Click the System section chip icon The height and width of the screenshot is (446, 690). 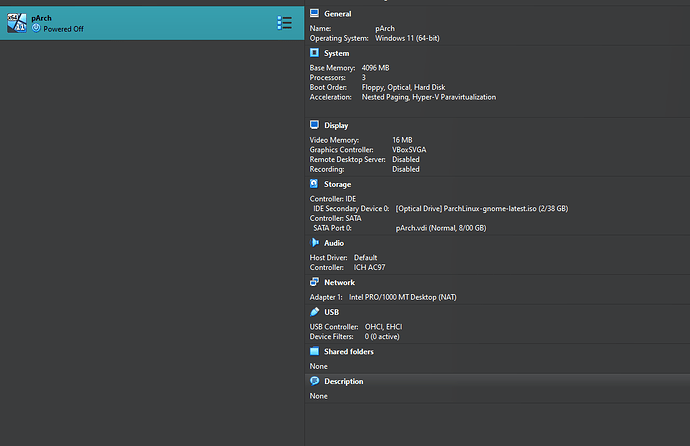314,53
